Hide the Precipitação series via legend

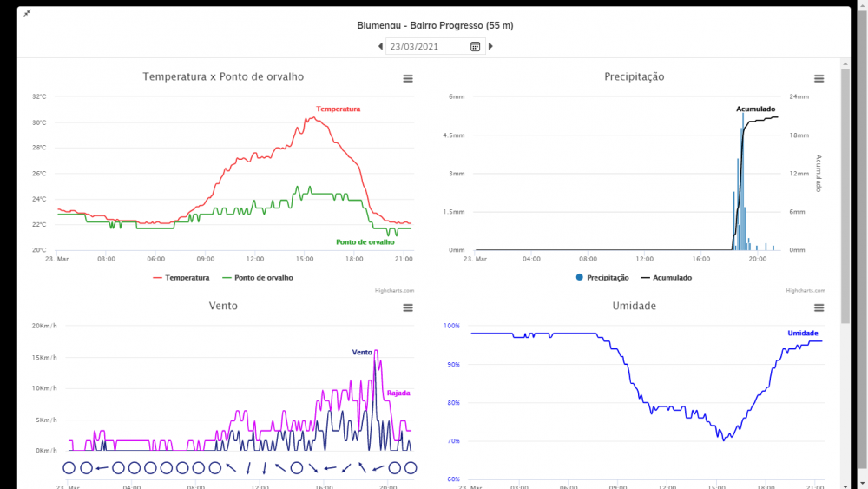pyautogui.click(x=602, y=278)
